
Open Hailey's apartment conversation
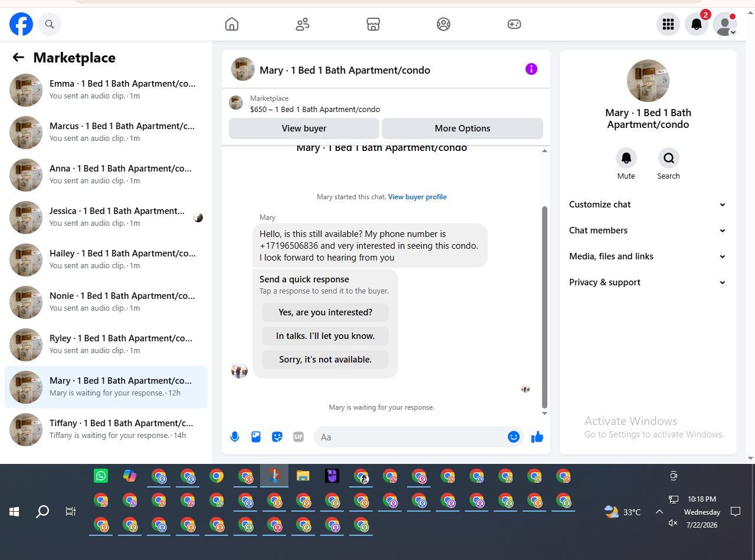click(106, 260)
